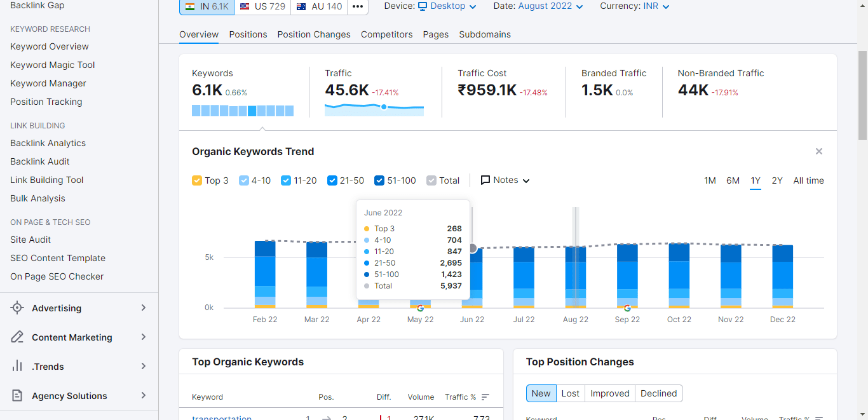The width and height of the screenshot is (868, 420).
Task: Open Keyword Magic Tool
Action: (x=53, y=65)
